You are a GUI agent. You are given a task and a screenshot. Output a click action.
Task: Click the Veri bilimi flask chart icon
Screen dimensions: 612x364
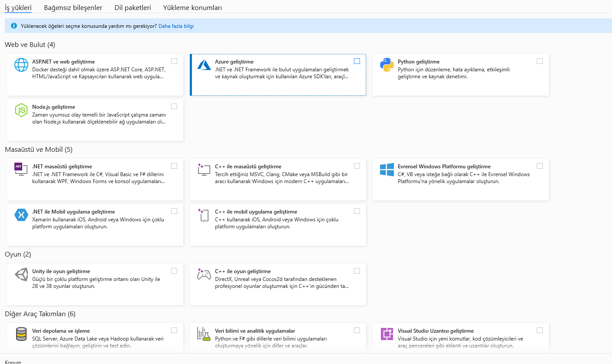tap(204, 334)
